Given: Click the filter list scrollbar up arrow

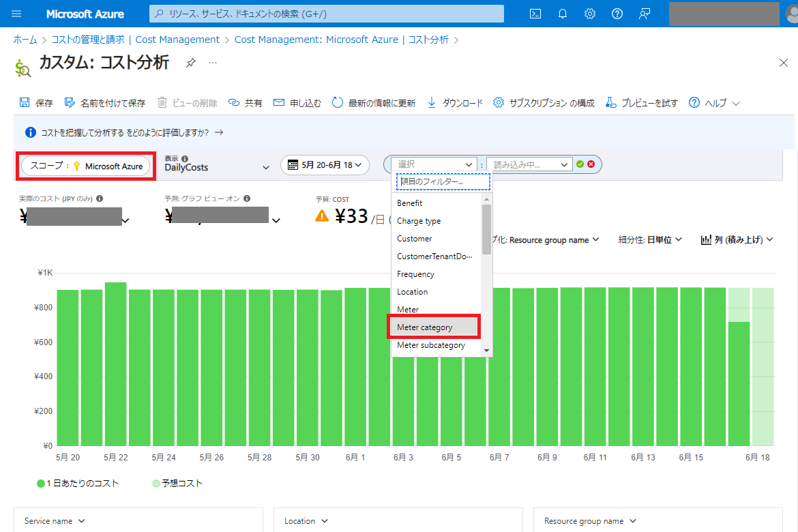Looking at the screenshot, I should 486,199.
